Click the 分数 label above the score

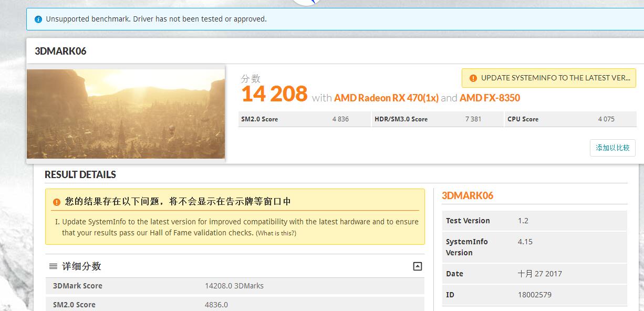tap(251, 79)
